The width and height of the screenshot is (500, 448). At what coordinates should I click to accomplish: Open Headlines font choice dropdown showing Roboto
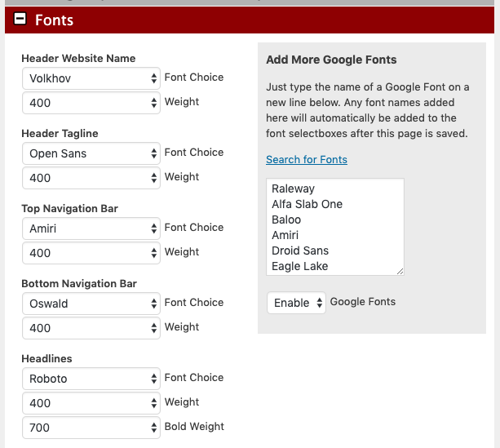tap(91, 379)
